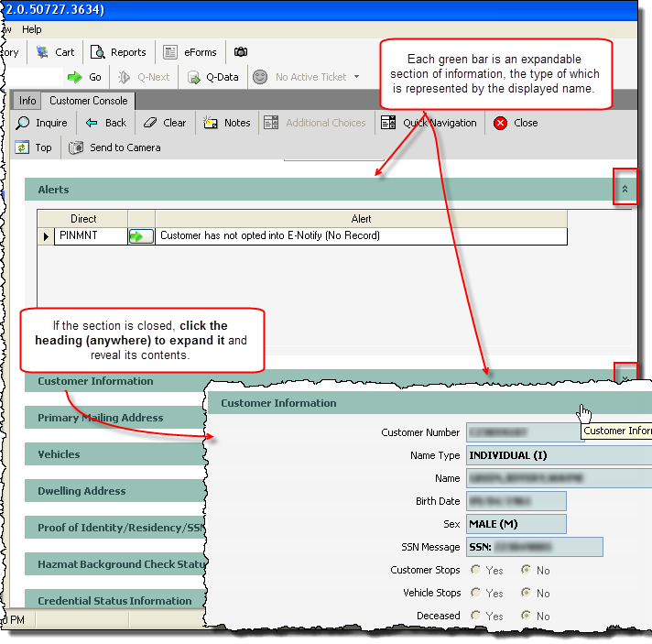Click the red Close button in toolbar
Image resolution: width=652 pixels, height=644 pixels.
(516, 123)
